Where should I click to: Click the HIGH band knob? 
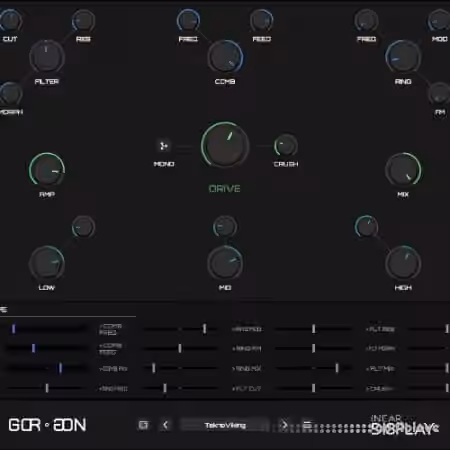pyautogui.click(x=403, y=263)
